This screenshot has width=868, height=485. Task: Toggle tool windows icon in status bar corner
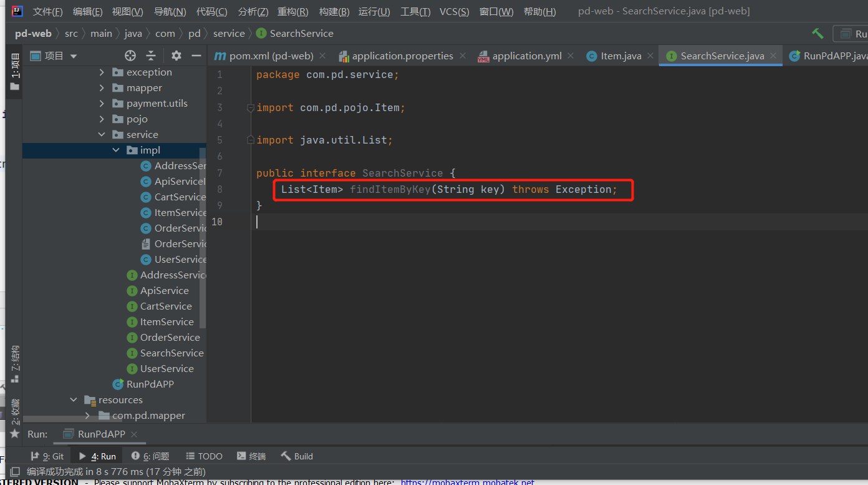click(x=16, y=472)
